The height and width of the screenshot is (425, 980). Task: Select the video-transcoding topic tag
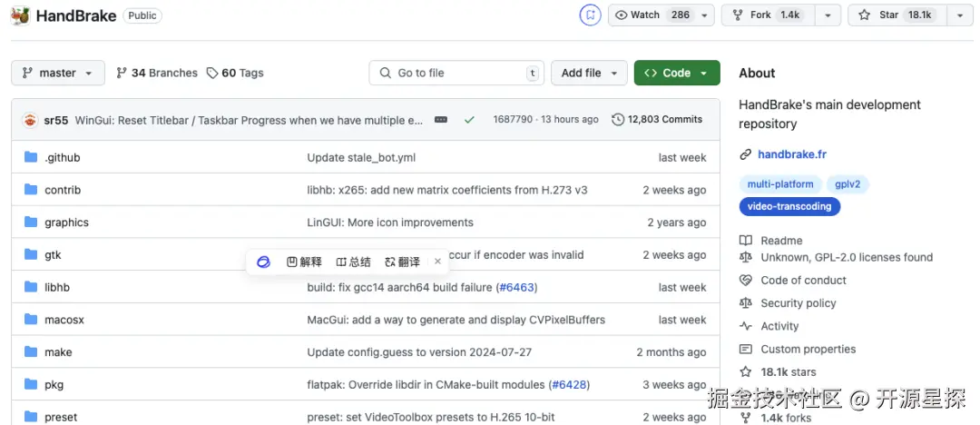click(x=789, y=206)
